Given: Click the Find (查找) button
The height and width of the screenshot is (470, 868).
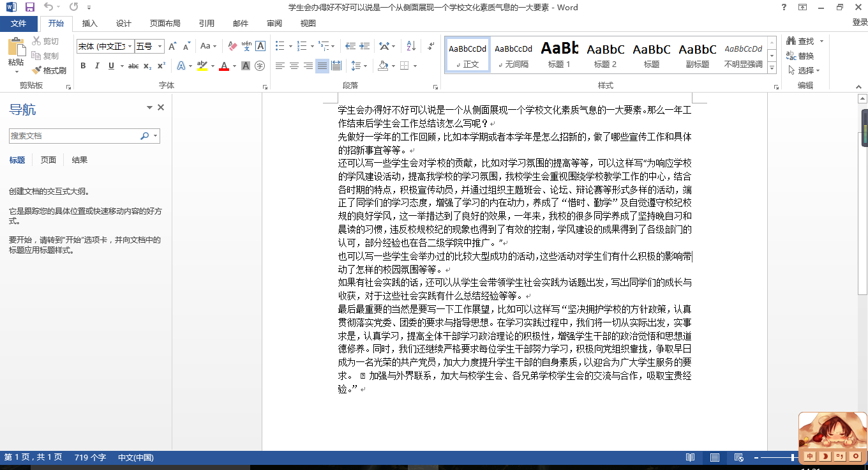Looking at the screenshot, I should coord(800,41).
